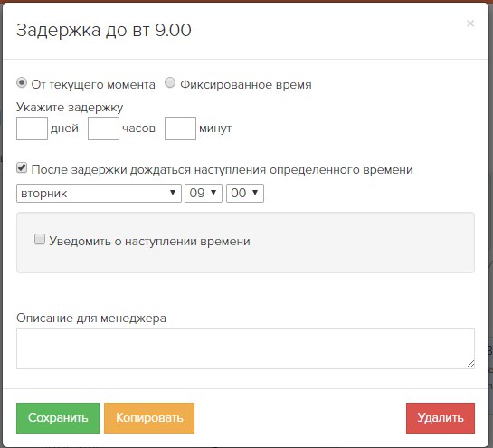Select the 'От текущего момента' radio button
Image resolution: width=493 pixels, height=448 pixels.
pyautogui.click(x=22, y=83)
